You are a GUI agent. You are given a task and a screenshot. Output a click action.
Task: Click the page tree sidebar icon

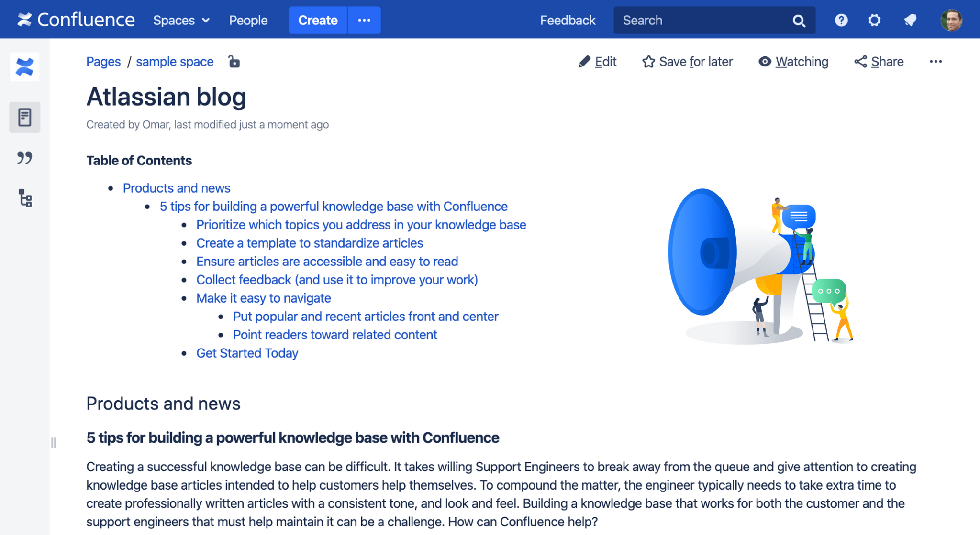25,198
